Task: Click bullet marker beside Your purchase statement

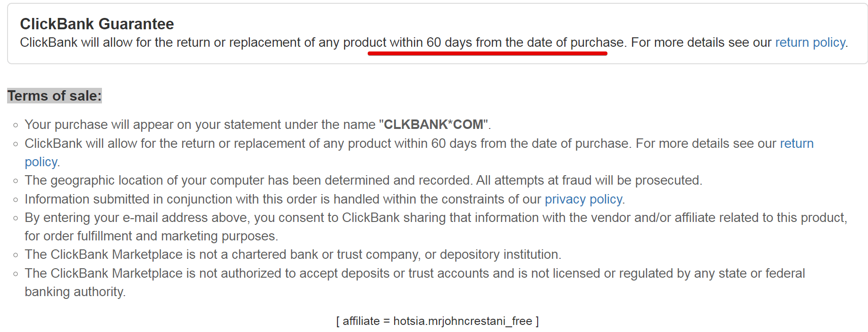Action: click(16, 125)
